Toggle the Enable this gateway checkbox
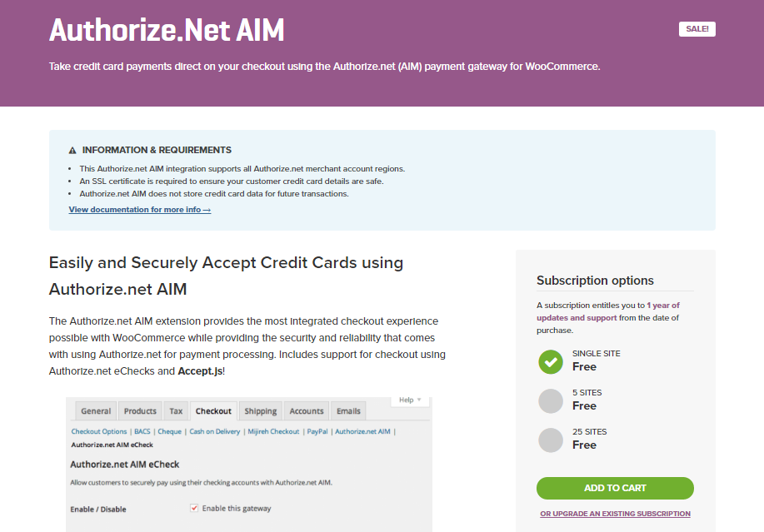The height and width of the screenshot is (532, 764). [x=194, y=508]
